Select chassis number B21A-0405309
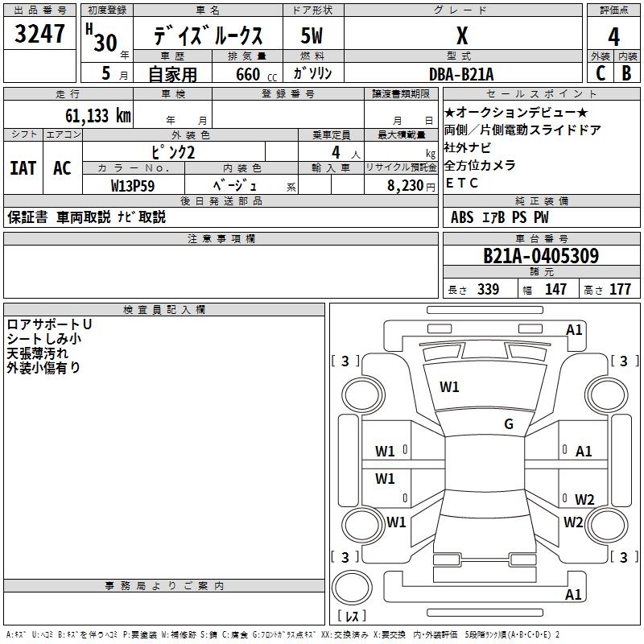Viewport: 644px width, 644px height. pyautogui.click(x=540, y=256)
